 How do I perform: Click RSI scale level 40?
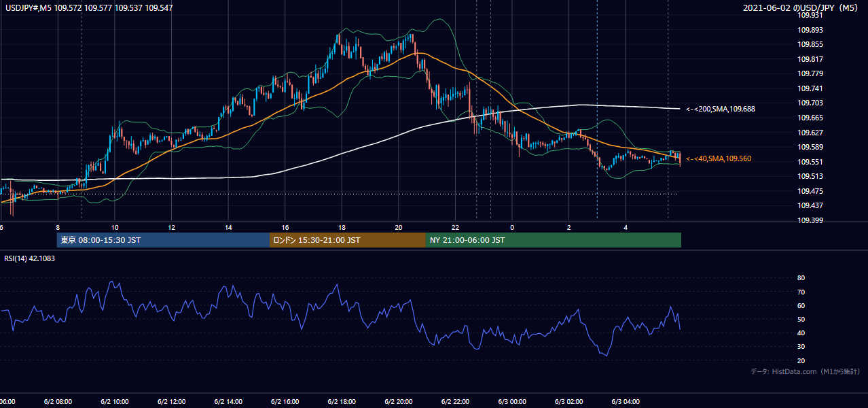801,333
